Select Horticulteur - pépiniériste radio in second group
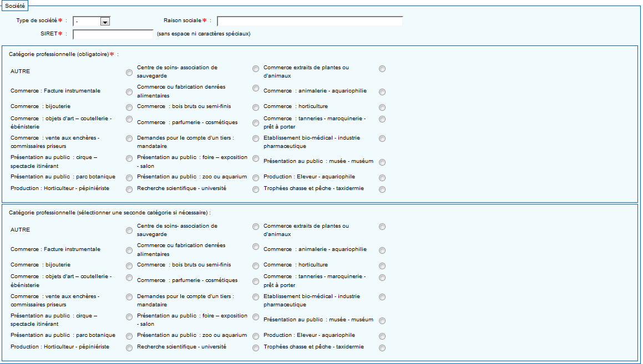 129,348
